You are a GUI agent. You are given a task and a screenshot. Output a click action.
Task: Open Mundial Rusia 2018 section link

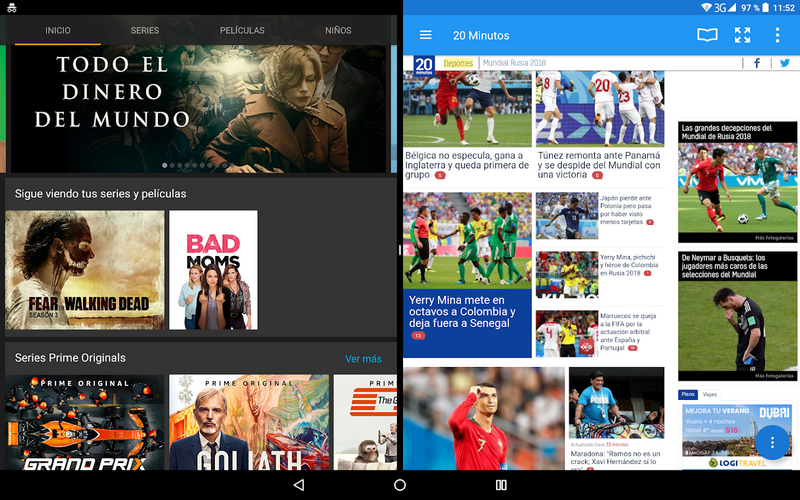point(514,63)
